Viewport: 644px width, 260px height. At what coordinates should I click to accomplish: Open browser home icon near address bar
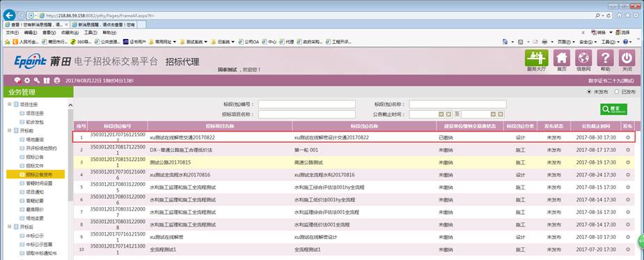[x=620, y=15]
